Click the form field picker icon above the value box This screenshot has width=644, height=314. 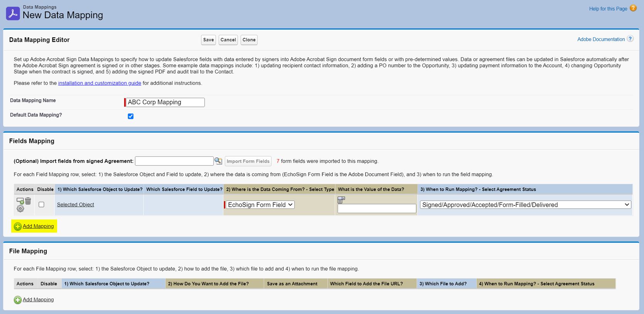tap(341, 200)
